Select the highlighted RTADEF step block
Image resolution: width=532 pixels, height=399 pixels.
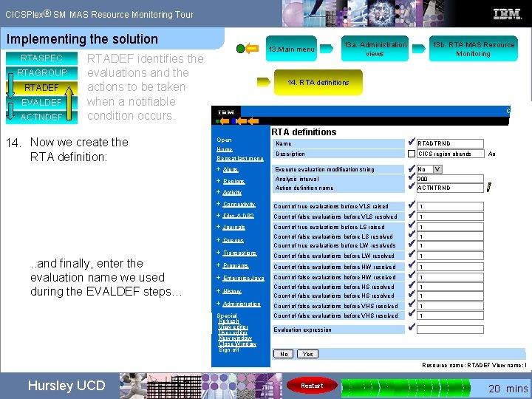tap(41, 87)
